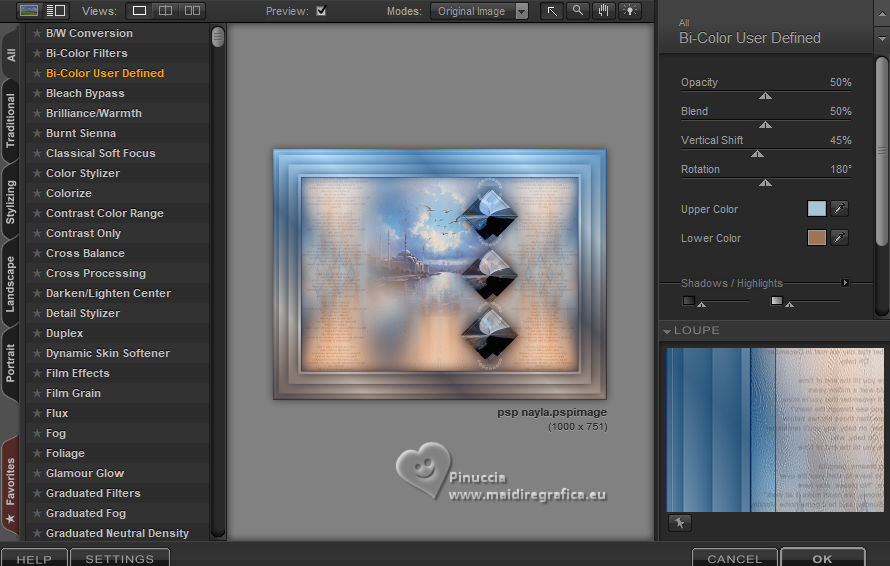Viewport: 890px width, 566px height.
Task: Favorite the Burnt Sienna star
Action: coord(37,133)
